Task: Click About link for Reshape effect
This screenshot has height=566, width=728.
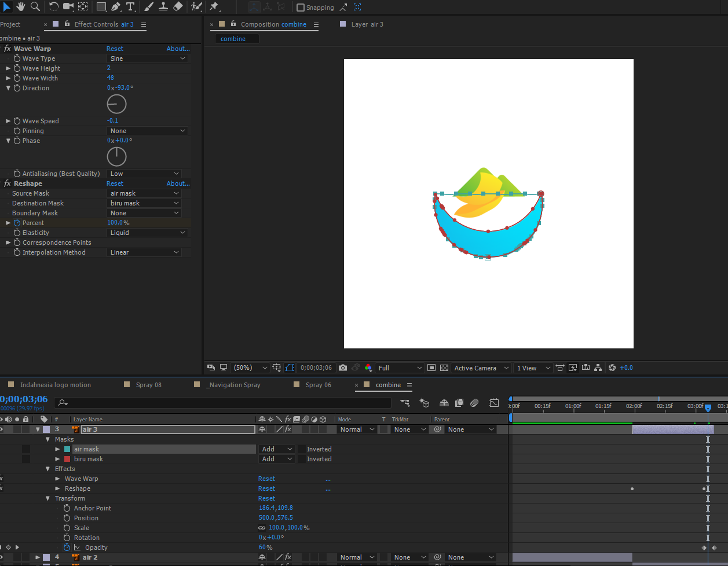Action: point(178,183)
